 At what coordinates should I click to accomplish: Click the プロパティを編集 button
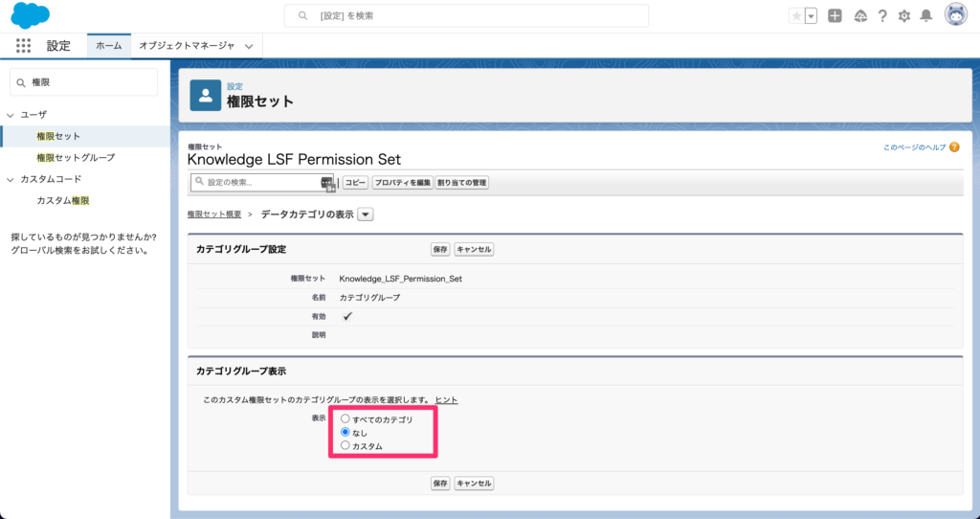tap(402, 182)
